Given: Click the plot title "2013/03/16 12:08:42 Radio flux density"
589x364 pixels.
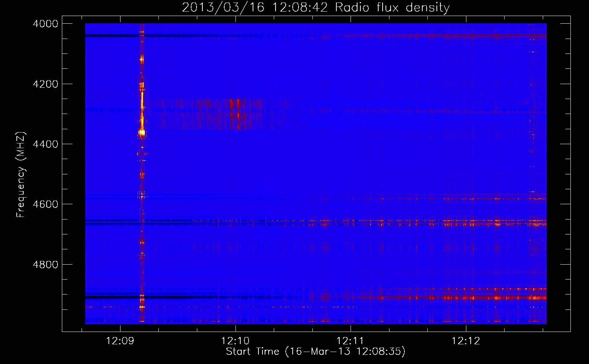Looking at the screenshot, I should [x=316, y=7].
